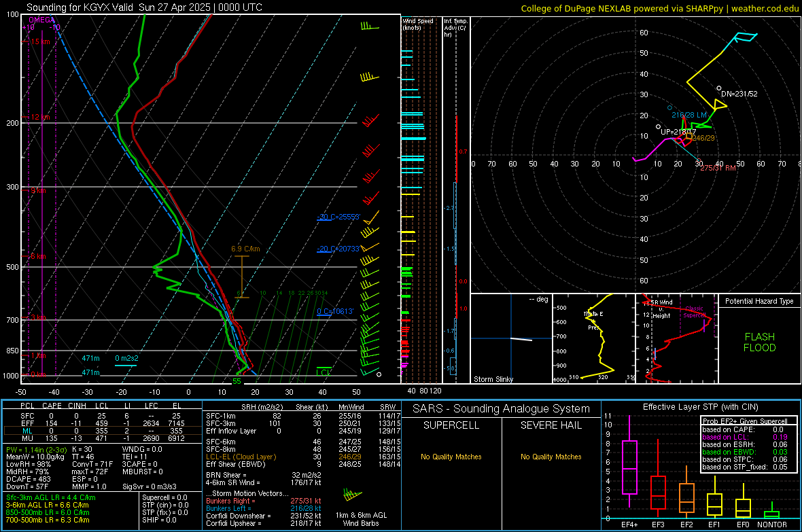Click the 1km & 6km AGL wind barb icon

[353, 495]
